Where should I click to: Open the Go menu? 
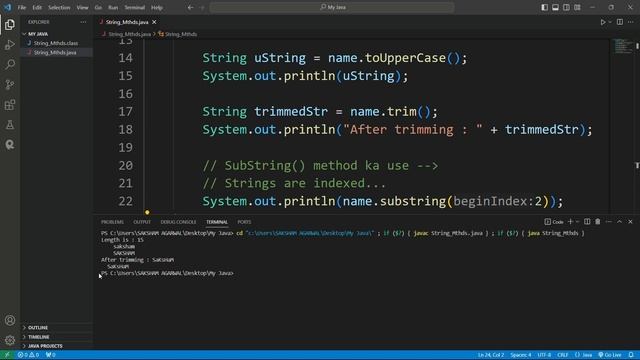point(98,7)
